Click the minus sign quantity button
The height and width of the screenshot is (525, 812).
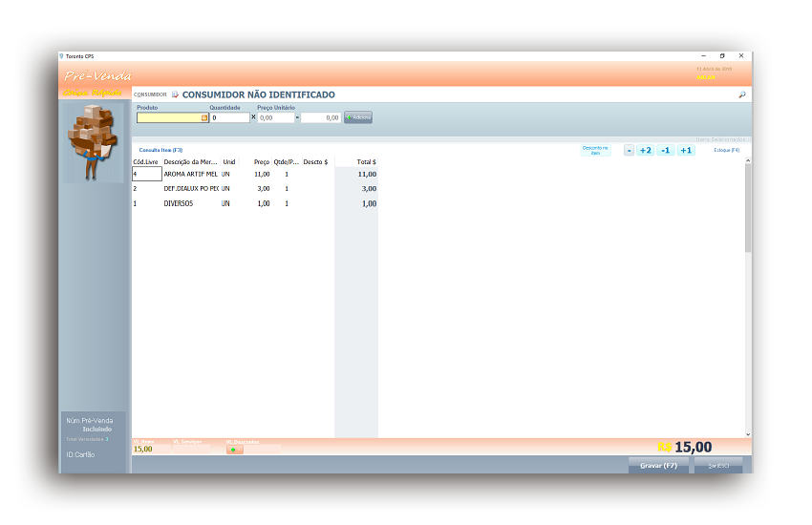pos(629,151)
